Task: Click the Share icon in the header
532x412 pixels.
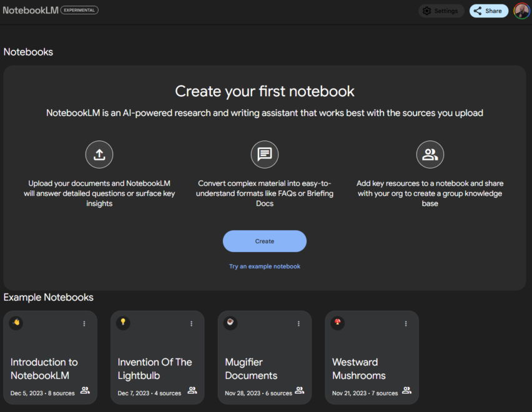Action: coord(477,11)
